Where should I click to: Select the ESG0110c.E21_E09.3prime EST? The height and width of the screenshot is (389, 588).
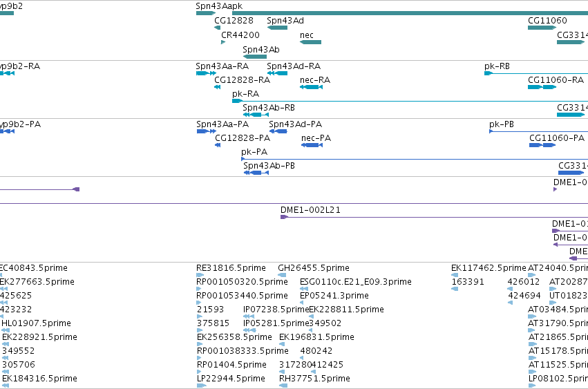(x=304, y=289)
